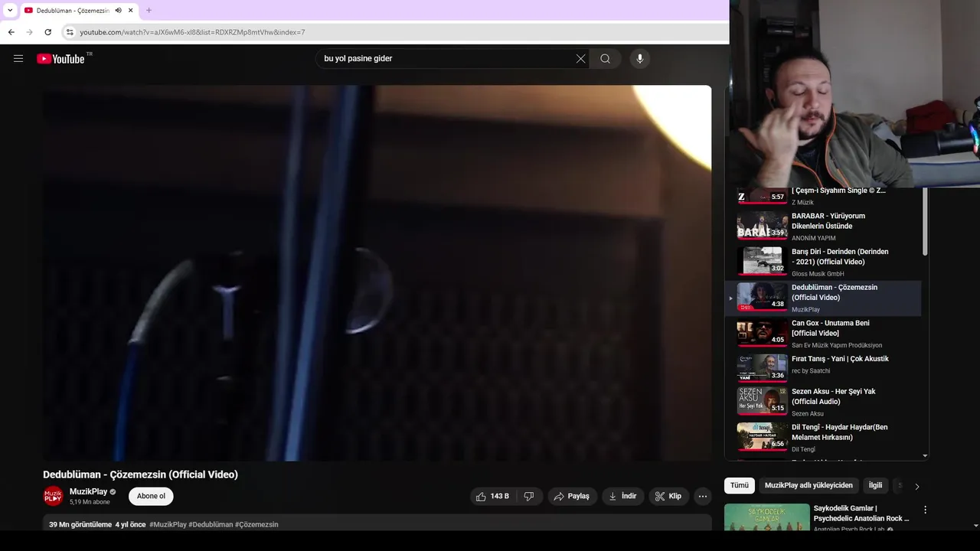Open the tab search dropdown arrow
The image size is (980, 551).
click(10, 10)
